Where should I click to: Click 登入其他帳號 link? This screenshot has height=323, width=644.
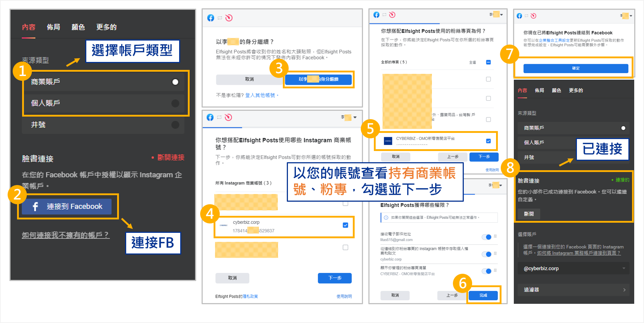click(x=260, y=95)
